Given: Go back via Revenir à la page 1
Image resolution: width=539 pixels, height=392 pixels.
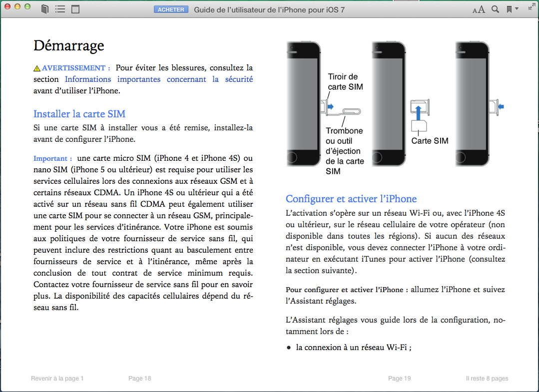Looking at the screenshot, I should click(x=57, y=378).
